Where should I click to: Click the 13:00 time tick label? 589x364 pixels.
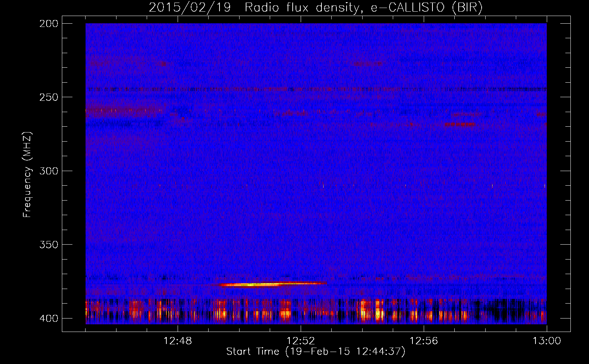pos(547,341)
